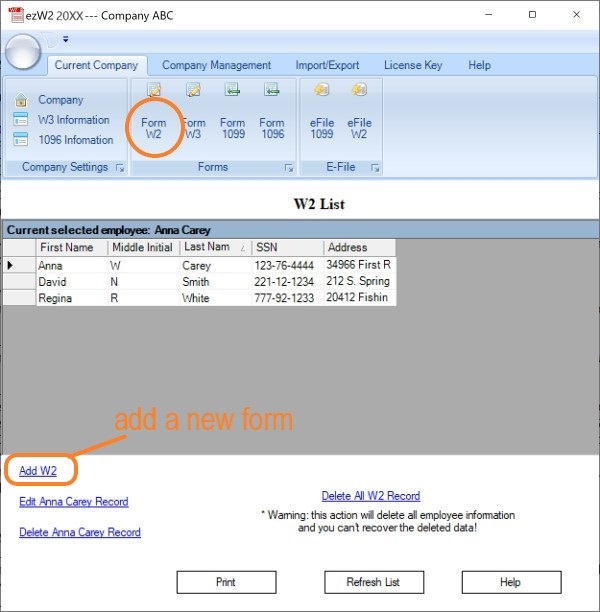This screenshot has height=612, width=600.
Task: Expand the Company Settings group launcher
Action: click(120, 168)
